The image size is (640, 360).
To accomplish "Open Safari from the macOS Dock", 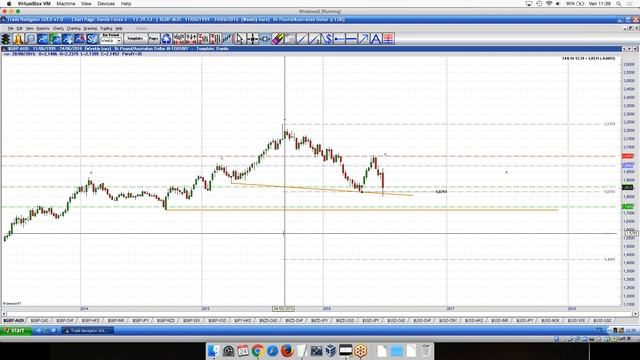I will (x=272, y=351).
